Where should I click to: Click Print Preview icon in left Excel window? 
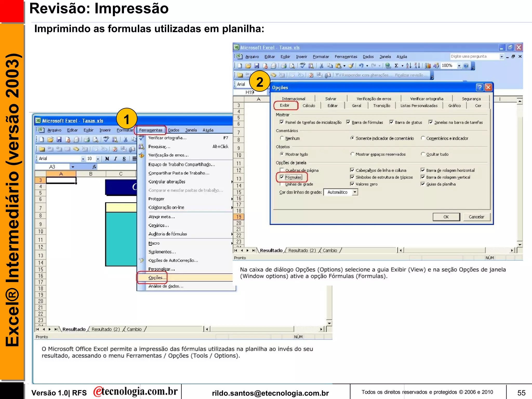click(x=95, y=139)
